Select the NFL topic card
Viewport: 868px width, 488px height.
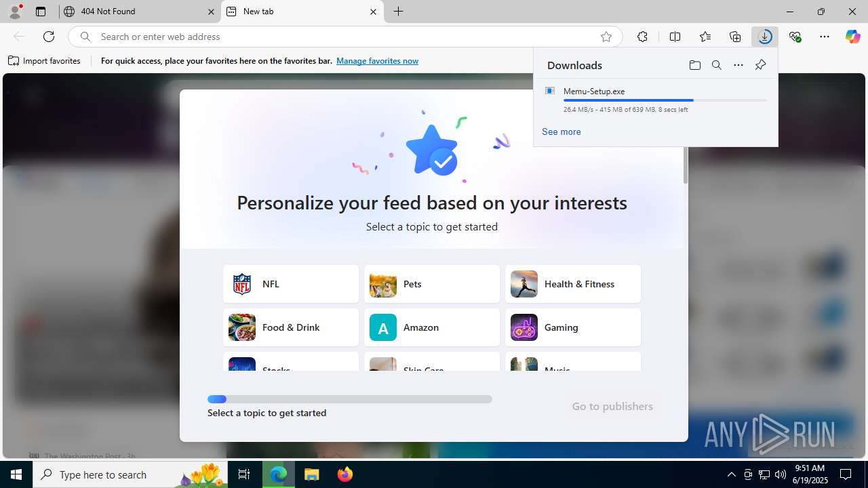291,284
